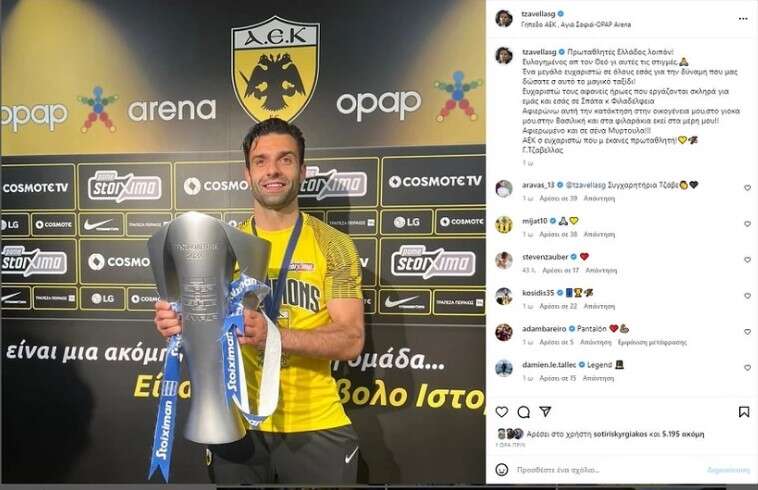
Task: Reply to the kosidis35 comment
Action: coord(599,306)
